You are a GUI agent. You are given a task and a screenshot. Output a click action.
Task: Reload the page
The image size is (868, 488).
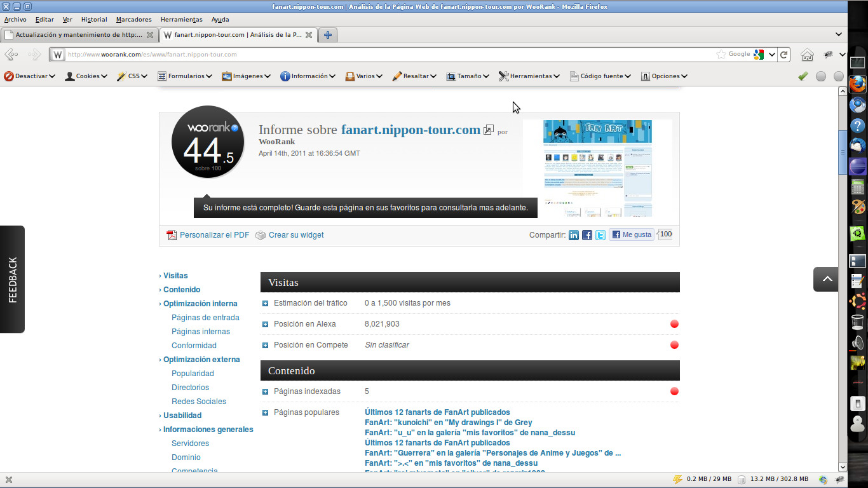point(784,55)
